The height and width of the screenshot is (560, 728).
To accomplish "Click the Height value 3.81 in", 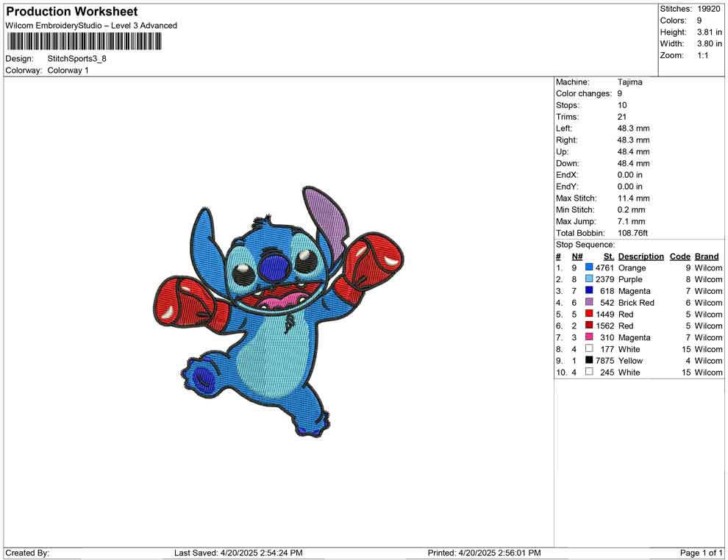I will pyautogui.click(x=709, y=32).
